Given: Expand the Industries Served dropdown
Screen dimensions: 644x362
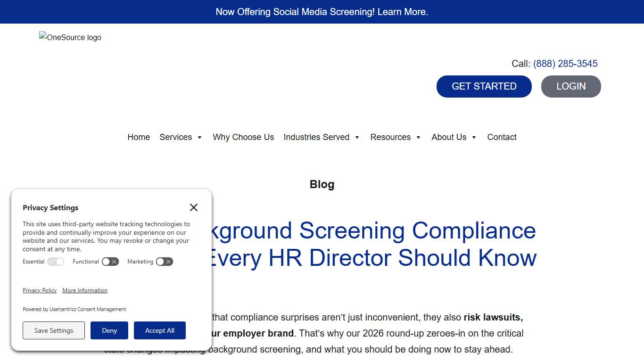Looking at the screenshot, I should (x=322, y=137).
